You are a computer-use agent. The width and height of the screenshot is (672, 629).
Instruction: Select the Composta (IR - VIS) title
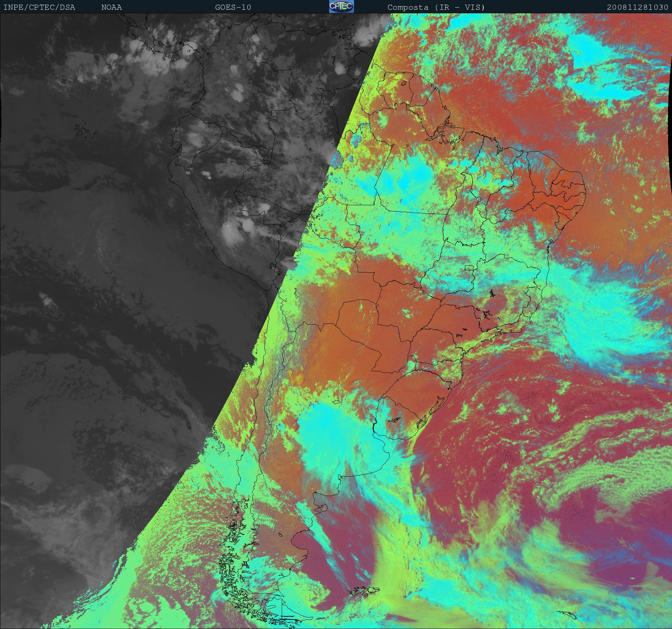coord(436,7)
